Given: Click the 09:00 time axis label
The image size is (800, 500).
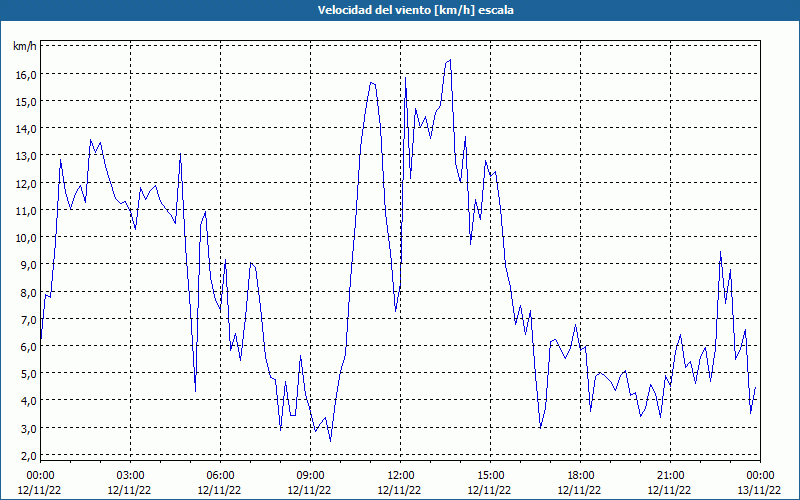Looking at the screenshot, I should (310, 476).
